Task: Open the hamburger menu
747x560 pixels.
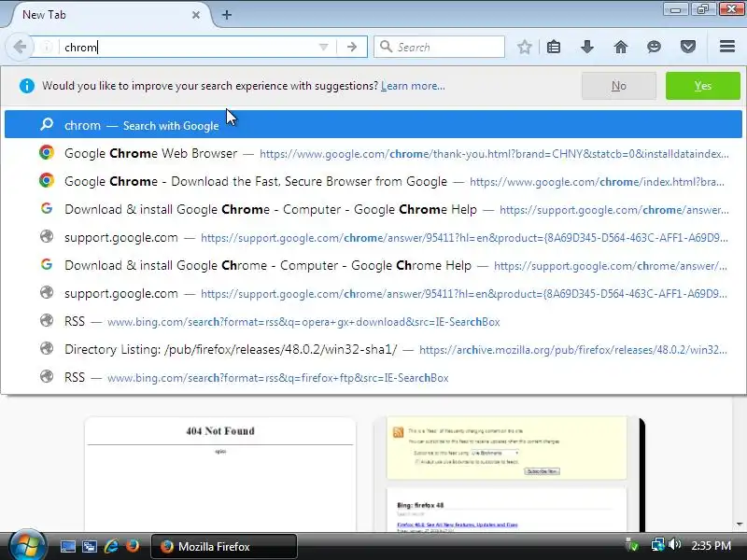Action: (x=727, y=46)
